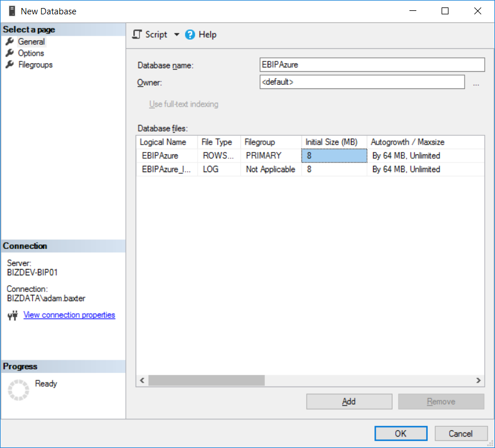The height and width of the screenshot is (448, 495).
Task: Open the Script dropdown arrow
Action: click(x=177, y=34)
